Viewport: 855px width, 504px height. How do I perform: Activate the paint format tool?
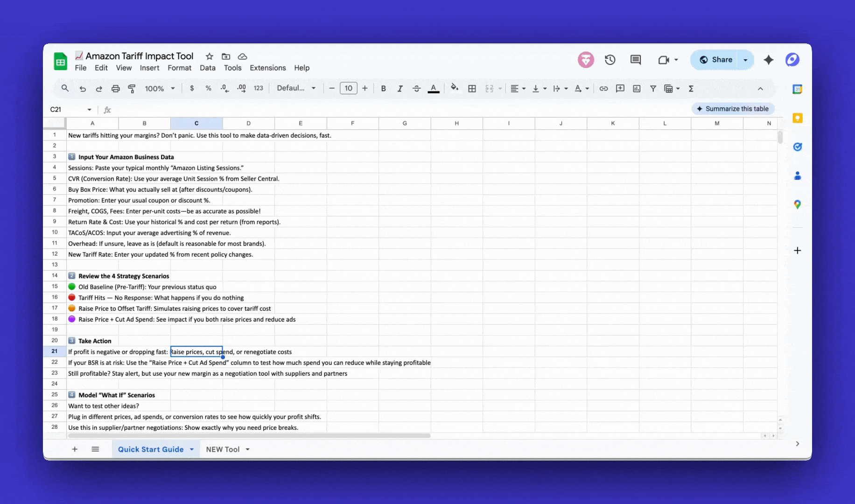132,89
